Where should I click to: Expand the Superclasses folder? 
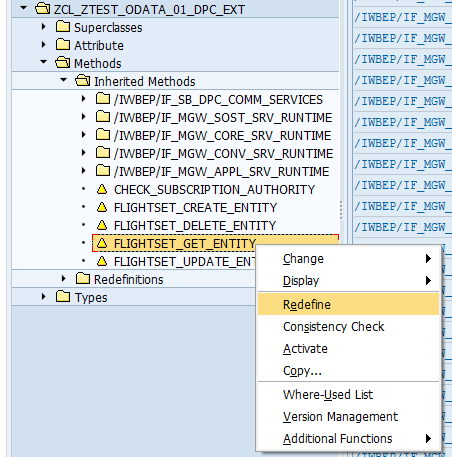(x=43, y=26)
